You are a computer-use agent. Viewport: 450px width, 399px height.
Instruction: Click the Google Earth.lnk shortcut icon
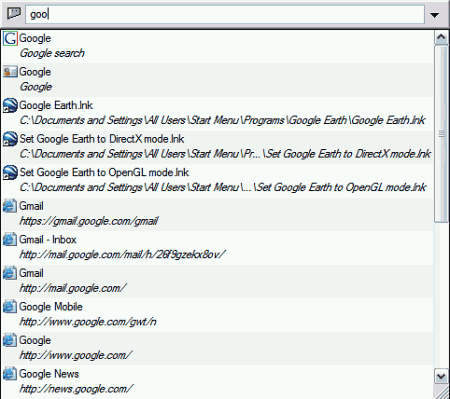coord(10,105)
